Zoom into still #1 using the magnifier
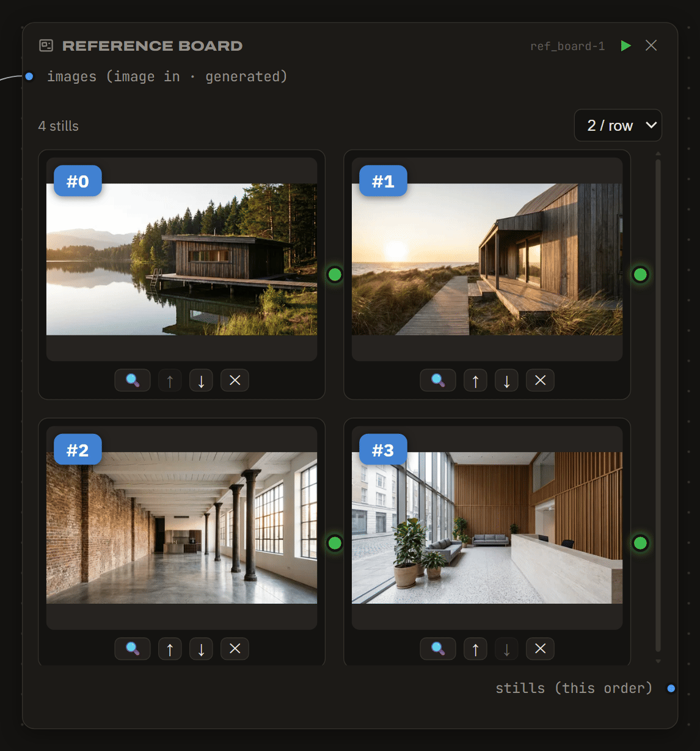 (438, 380)
